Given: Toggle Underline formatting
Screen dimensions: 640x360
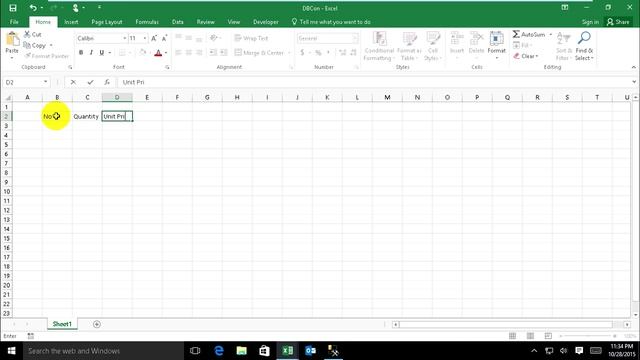Looking at the screenshot, I should pos(102,53).
